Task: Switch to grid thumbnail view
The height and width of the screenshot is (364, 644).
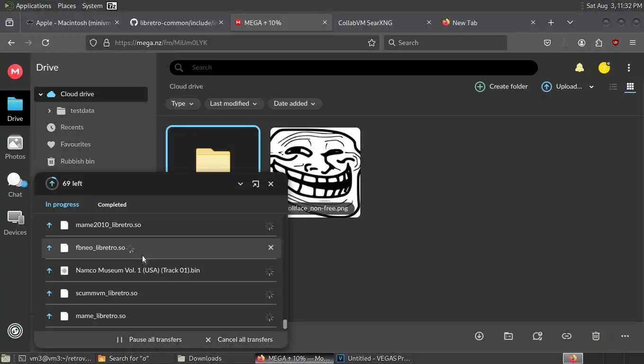Action: pyautogui.click(x=630, y=87)
